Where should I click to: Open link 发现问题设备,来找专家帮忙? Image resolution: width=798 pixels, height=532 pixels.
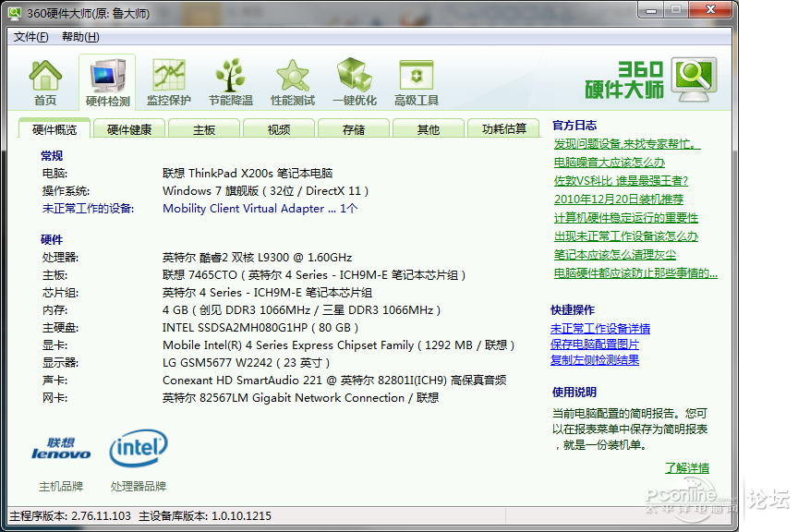pos(627,144)
